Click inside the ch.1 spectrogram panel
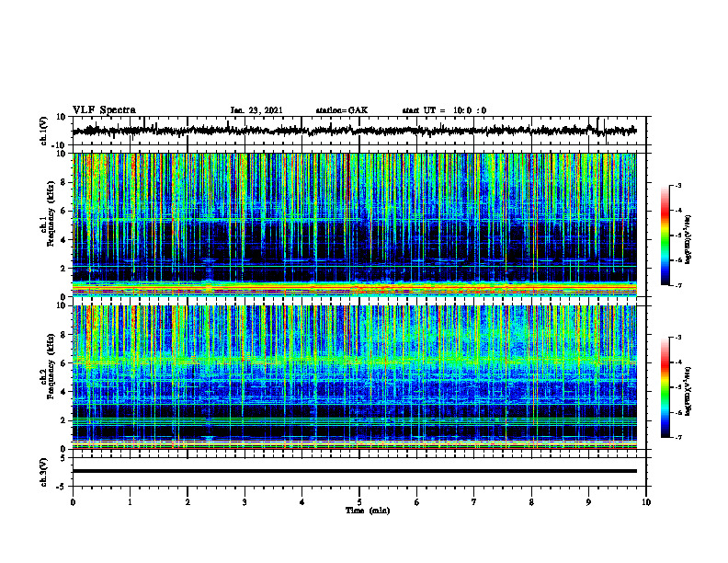The image size is (728, 563). point(354,224)
